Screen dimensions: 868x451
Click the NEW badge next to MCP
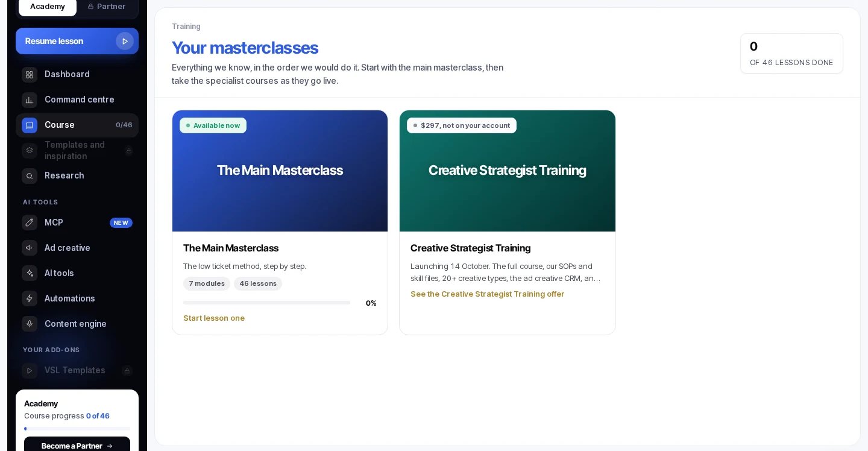tap(121, 222)
